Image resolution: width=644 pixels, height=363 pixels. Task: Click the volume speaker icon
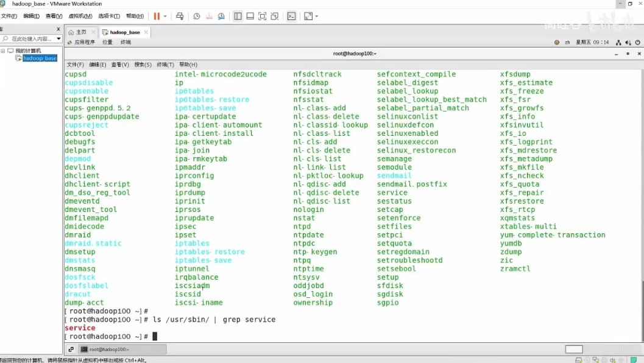pyautogui.click(x=628, y=42)
